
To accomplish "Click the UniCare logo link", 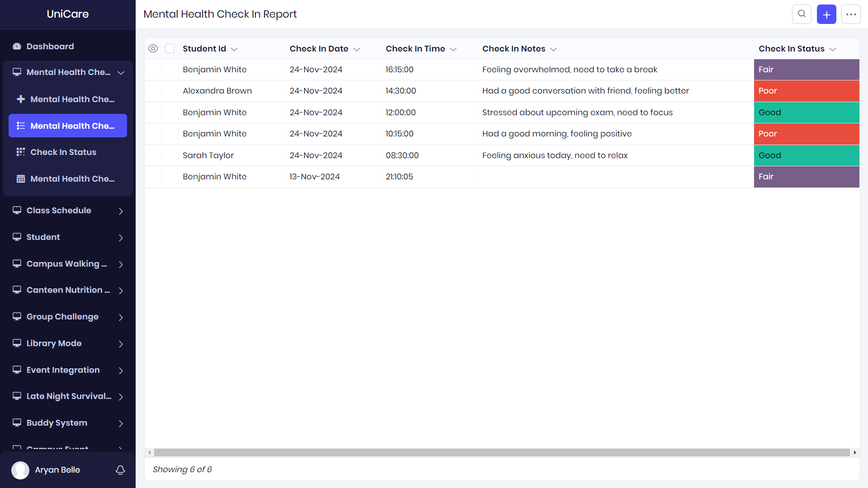I will [68, 14].
